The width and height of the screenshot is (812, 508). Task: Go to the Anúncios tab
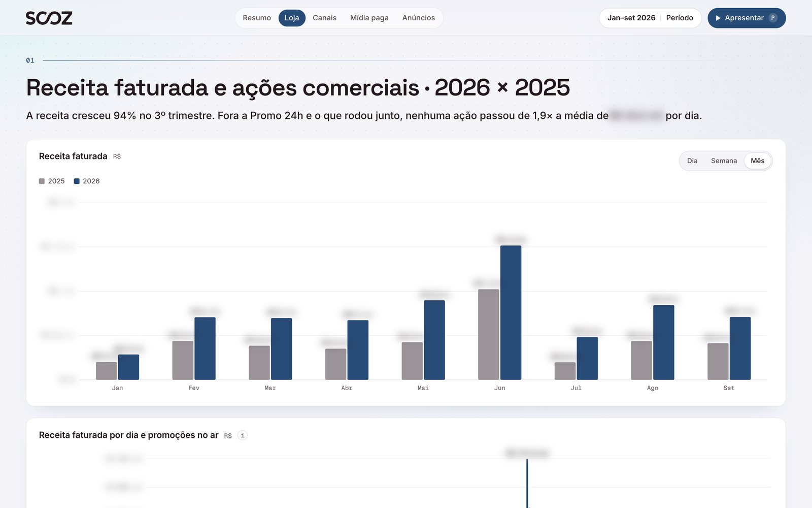pos(419,18)
